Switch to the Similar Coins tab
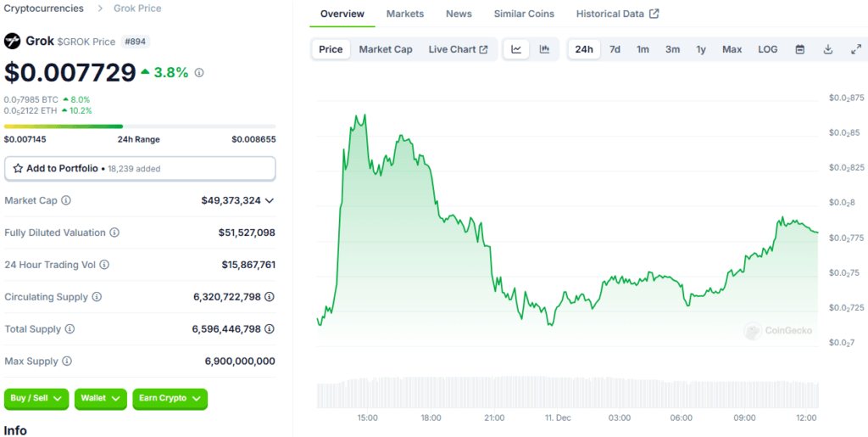The image size is (868, 437). coord(524,14)
